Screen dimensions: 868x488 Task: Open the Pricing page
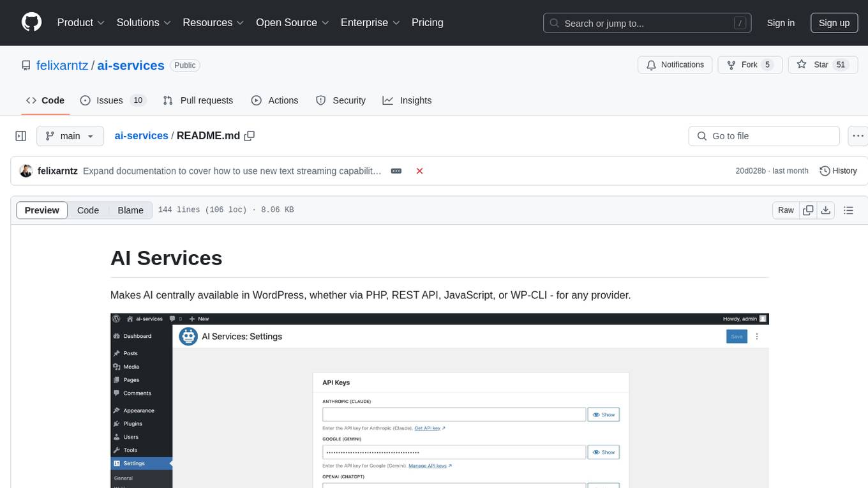(428, 22)
